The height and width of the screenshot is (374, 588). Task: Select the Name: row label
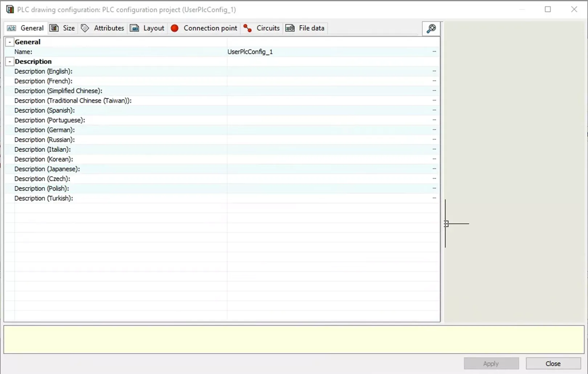coord(23,52)
